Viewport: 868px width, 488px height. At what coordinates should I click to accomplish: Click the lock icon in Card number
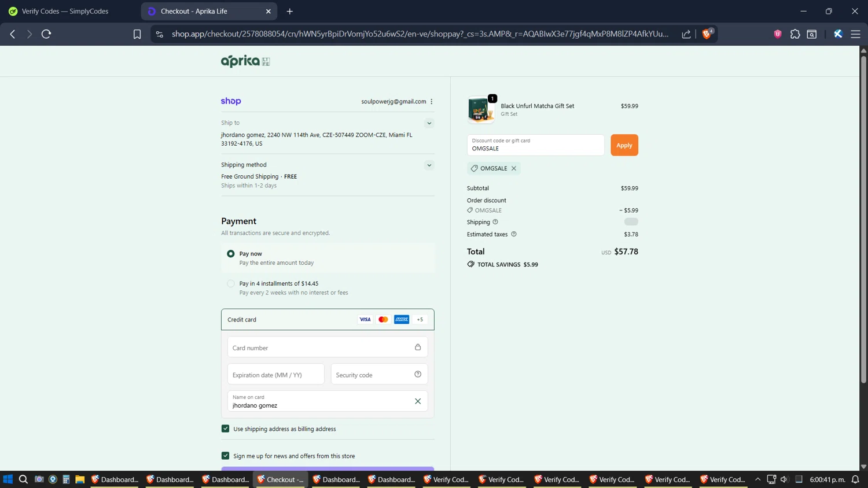click(x=418, y=347)
